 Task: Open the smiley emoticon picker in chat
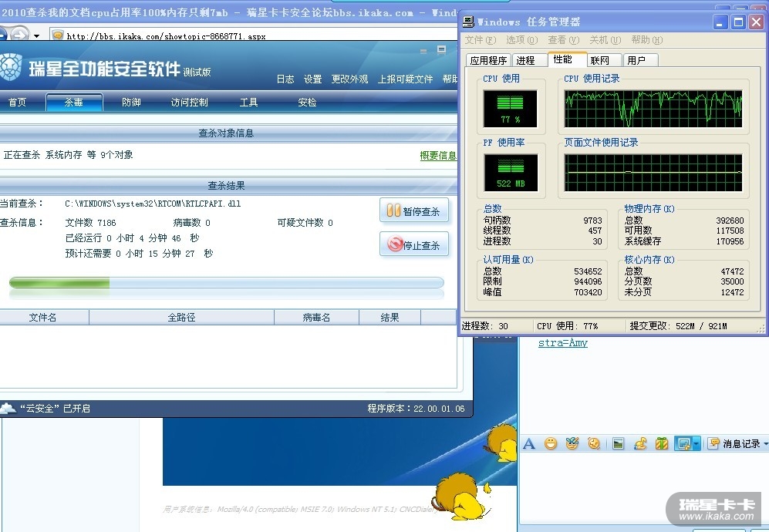click(551, 444)
